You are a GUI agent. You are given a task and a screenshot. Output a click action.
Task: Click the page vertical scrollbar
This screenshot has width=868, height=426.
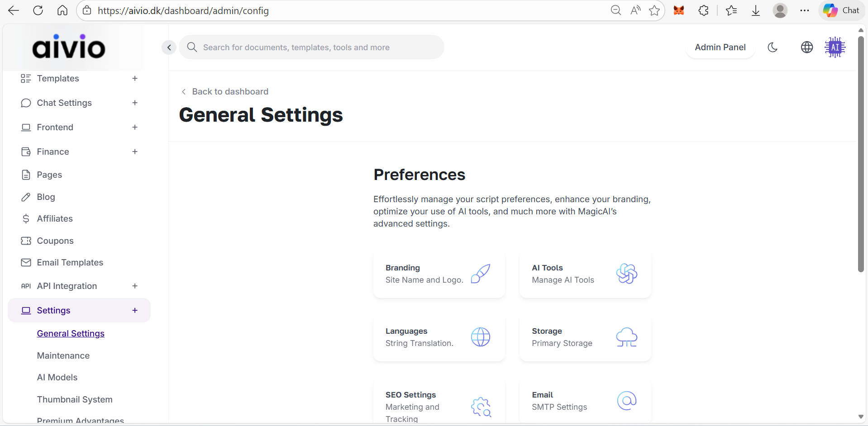(x=860, y=154)
